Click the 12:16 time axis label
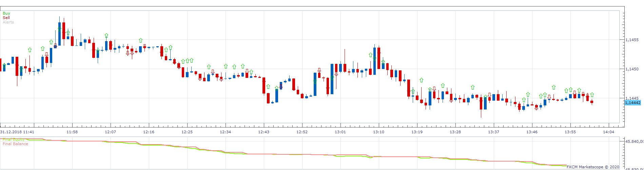 149,132
